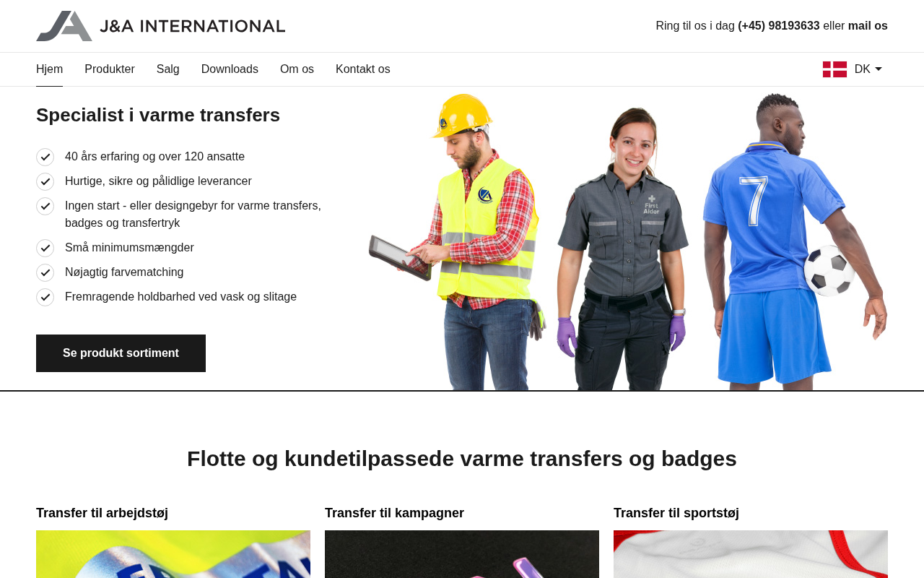Viewport: 924px width, 578px height.
Task: Click the Danish flag icon
Action: click(834, 69)
